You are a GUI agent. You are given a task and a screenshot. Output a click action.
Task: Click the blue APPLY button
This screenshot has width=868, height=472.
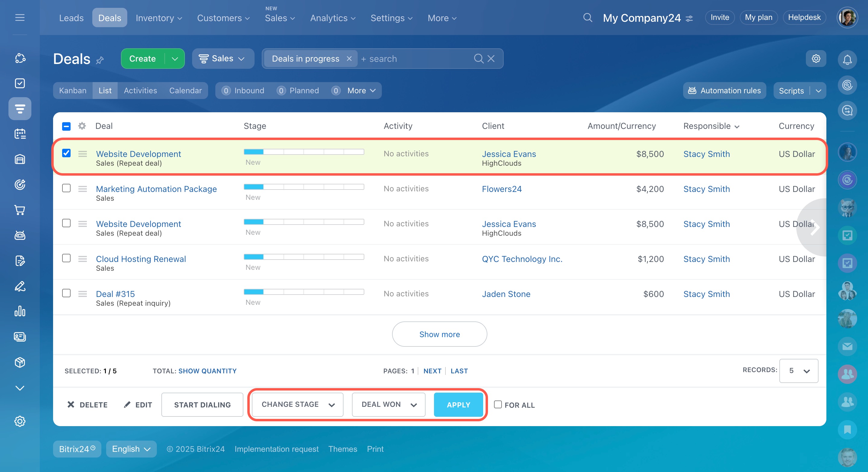coord(458,405)
